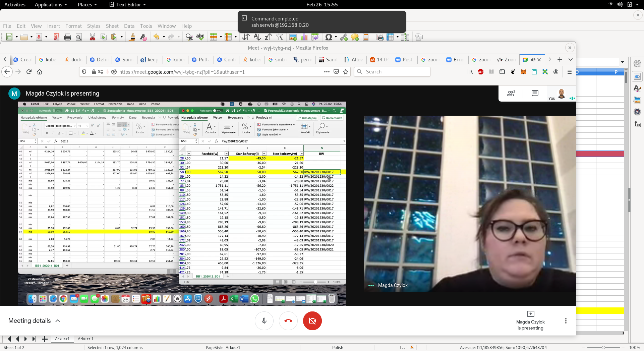Switch to the 'Arkusz 1' sheet tab
This screenshot has width=644, height=351.
pos(85,339)
